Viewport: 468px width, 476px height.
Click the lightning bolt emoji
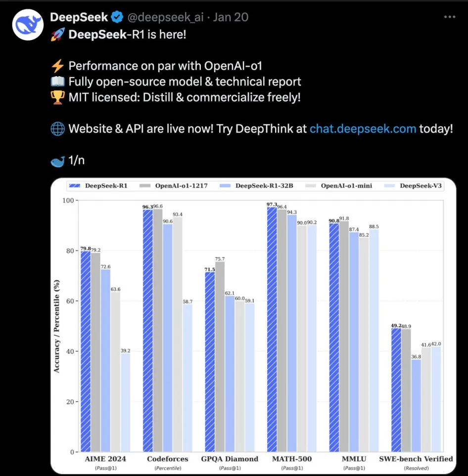point(58,66)
